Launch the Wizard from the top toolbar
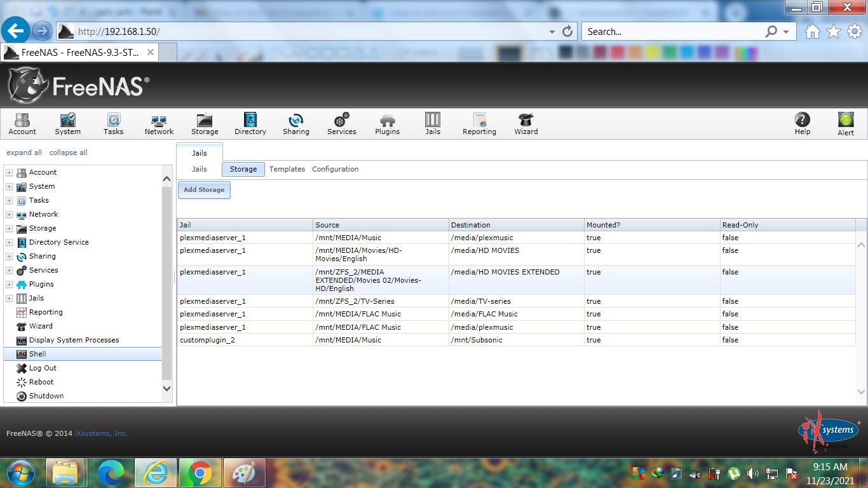Screen dimensions: 868x488 (x=526, y=124)
